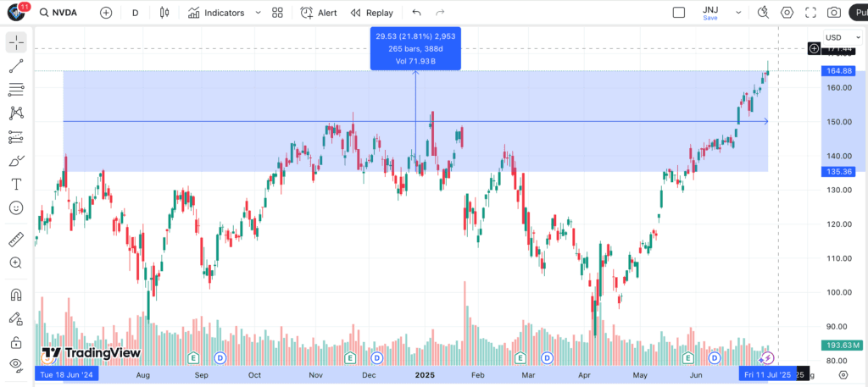The image size is (868, 387).
Task: Open the Indicators menu
Action: click(216, 13)
